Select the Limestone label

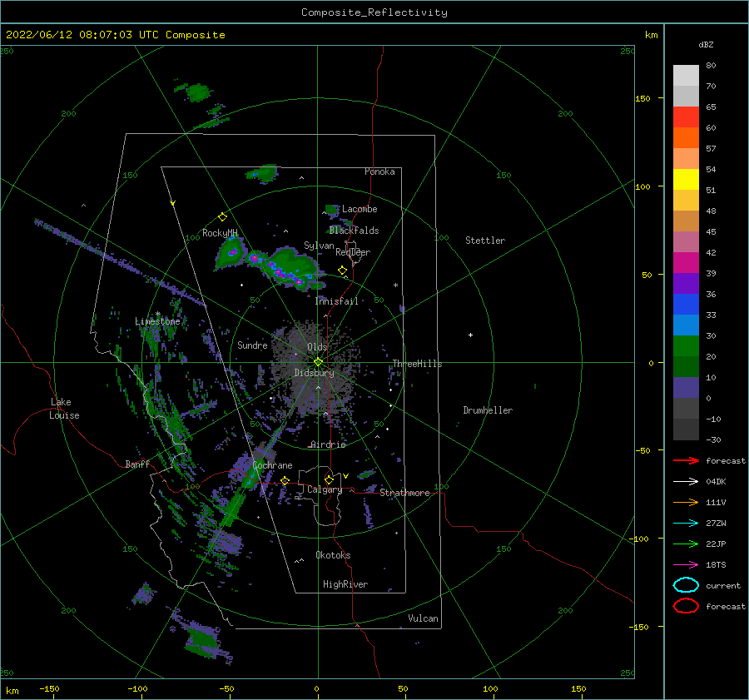(x=157, y=321)
